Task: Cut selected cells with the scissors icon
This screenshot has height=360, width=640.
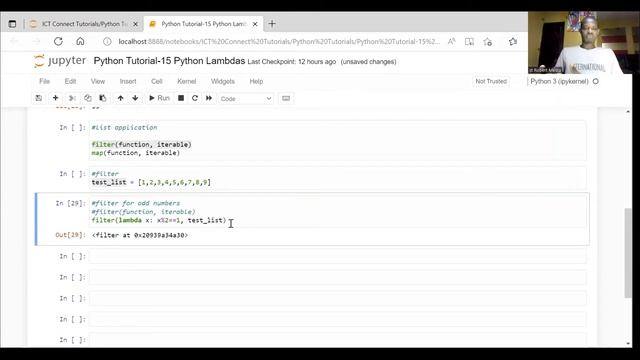Action: (x=72, y=98)
